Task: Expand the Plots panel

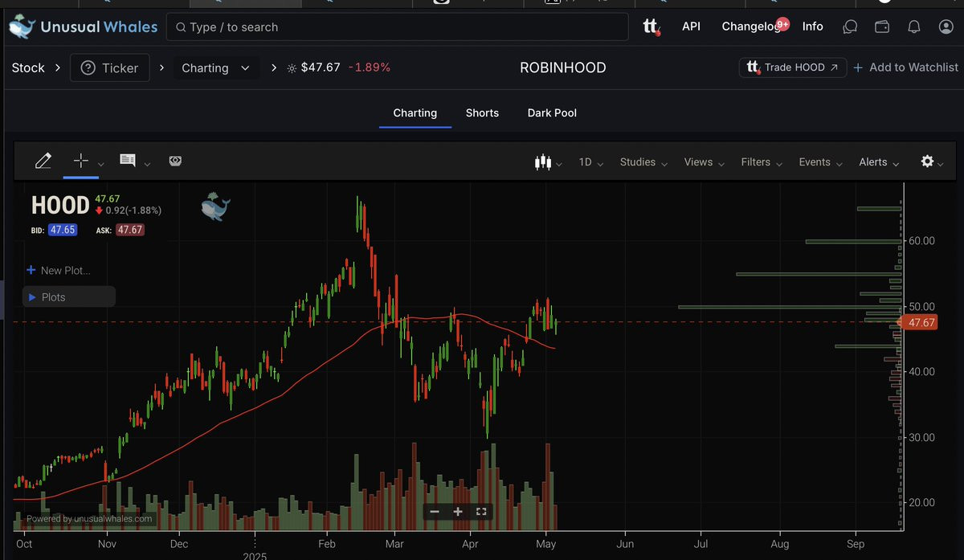Action: [x=69, y=297]
